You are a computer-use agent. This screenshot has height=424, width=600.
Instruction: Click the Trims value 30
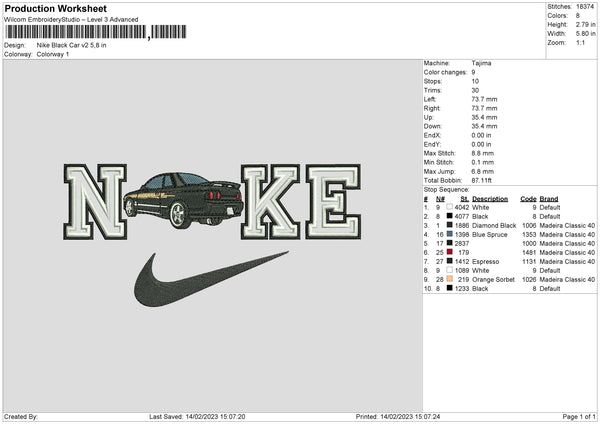pyautogui.click(x=475, y=90)
